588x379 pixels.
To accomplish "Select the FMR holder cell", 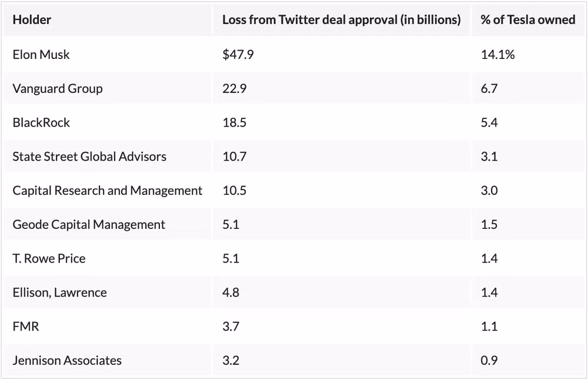I will [x=26, y=327].
